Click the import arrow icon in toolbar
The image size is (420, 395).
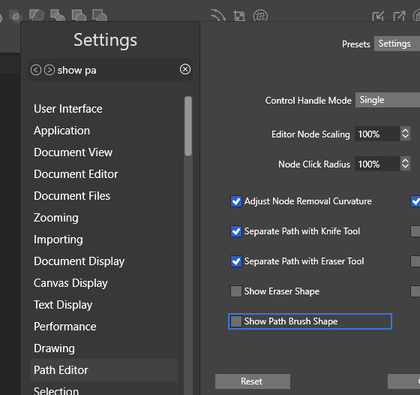pyautogui.click(x=378, y=16)
